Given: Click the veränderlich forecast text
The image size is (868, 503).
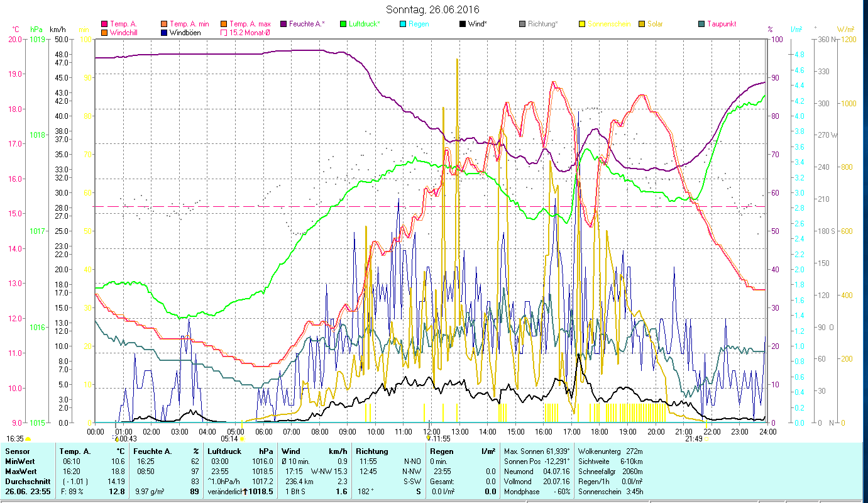Looking at the screenshot, I should tap(224, 492).
